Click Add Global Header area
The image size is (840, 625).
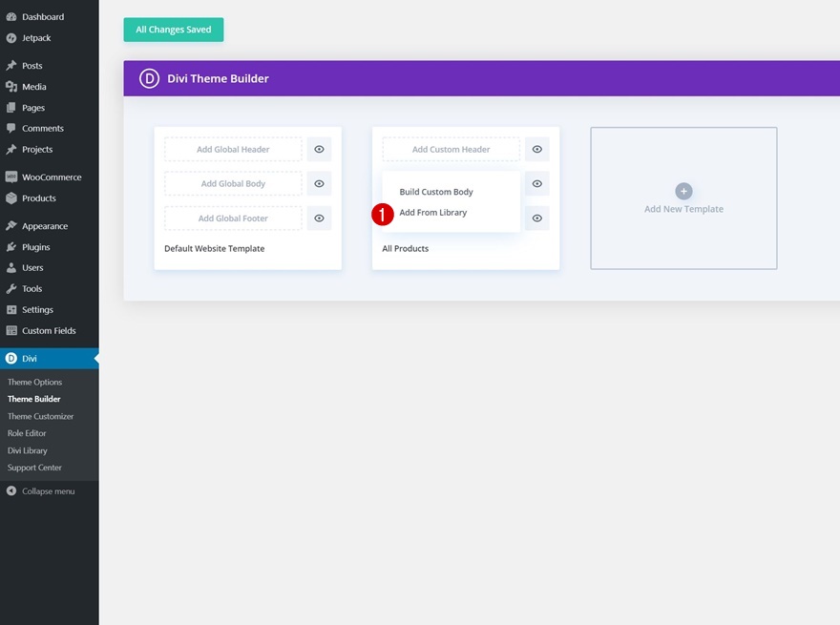(233, 150)
